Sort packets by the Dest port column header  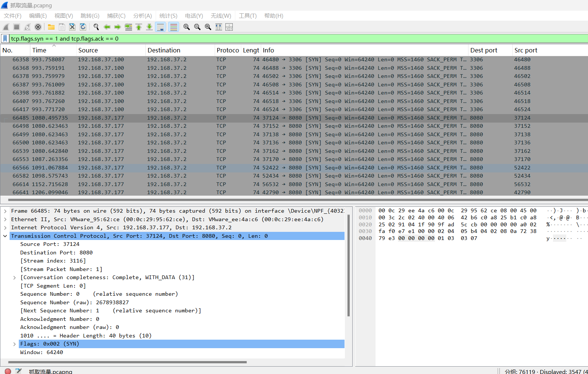[x=491, y=50]
